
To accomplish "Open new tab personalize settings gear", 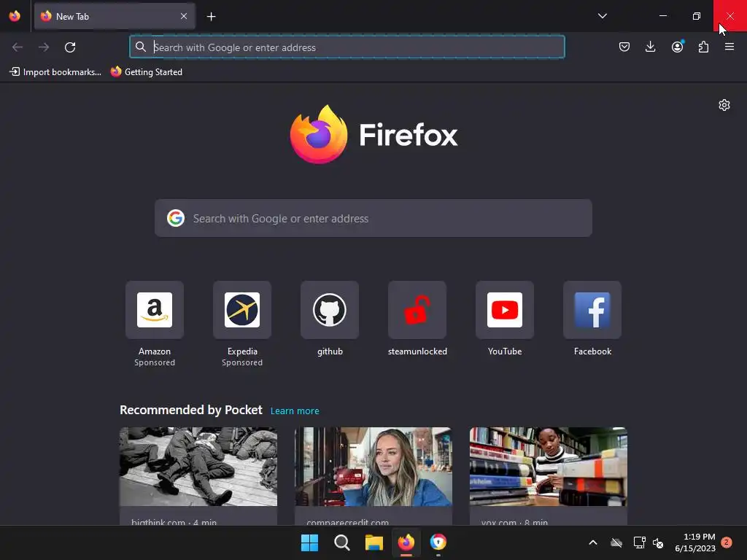I will tap(724, 105).
